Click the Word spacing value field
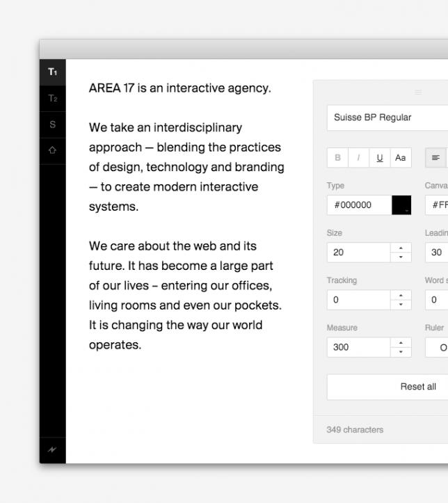Screen dimensions: 448x503 click(437, 300)
